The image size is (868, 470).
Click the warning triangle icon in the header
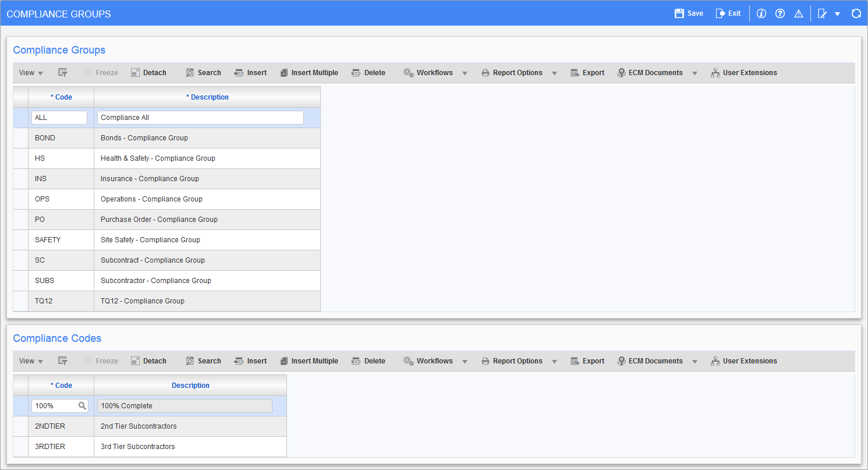click(x=799, y=13)
